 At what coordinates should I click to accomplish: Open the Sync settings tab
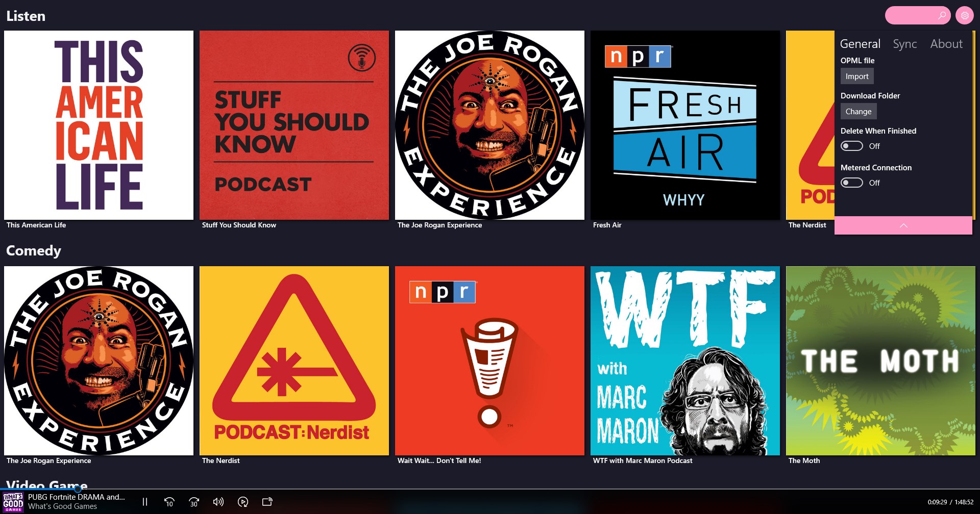pos(905,44)
